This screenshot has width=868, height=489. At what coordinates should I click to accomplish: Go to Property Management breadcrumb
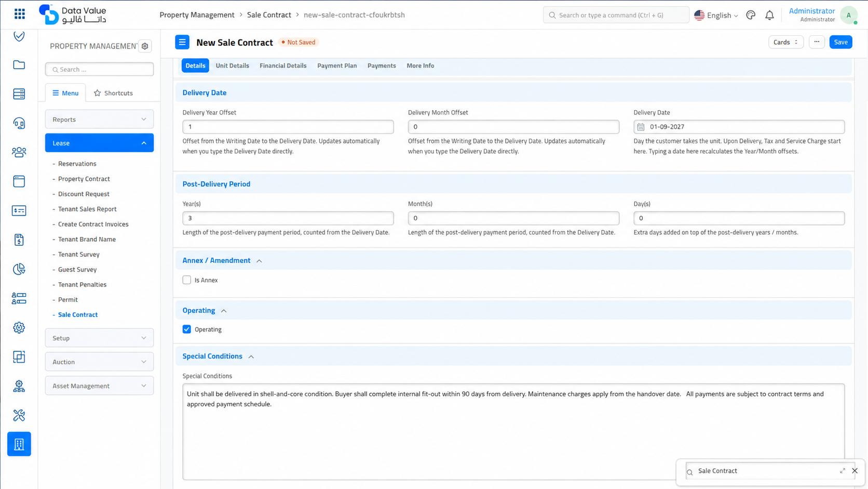(x=197, y=15)
